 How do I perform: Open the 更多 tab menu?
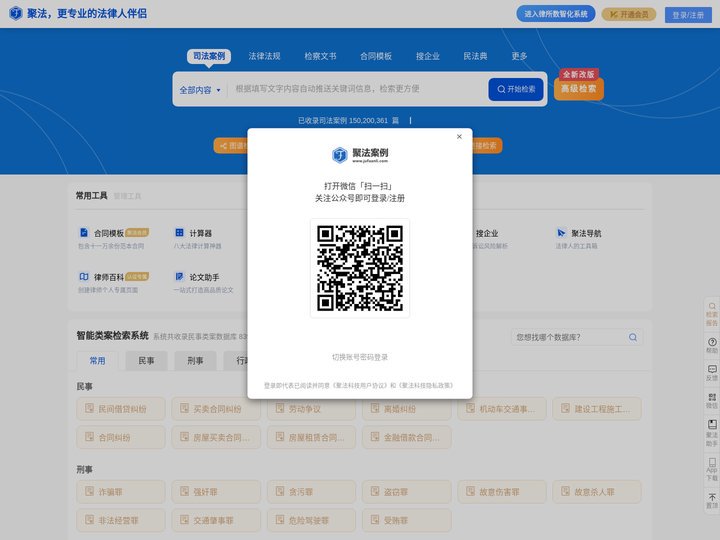pyautogui.click(x=519, y=56)
